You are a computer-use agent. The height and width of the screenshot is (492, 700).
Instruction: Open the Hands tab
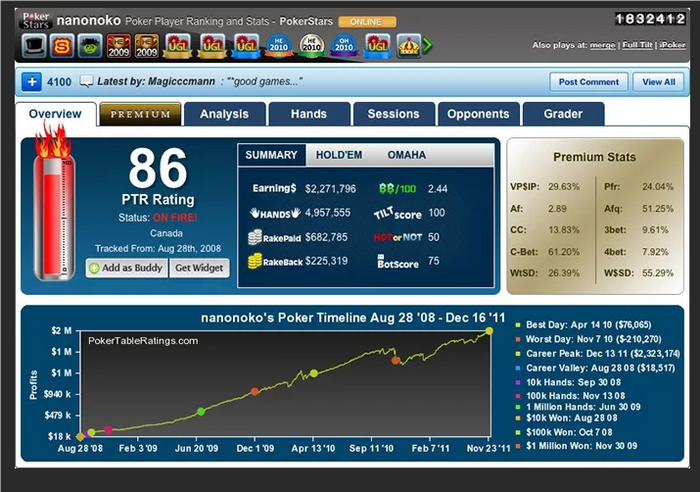point(308,114)
